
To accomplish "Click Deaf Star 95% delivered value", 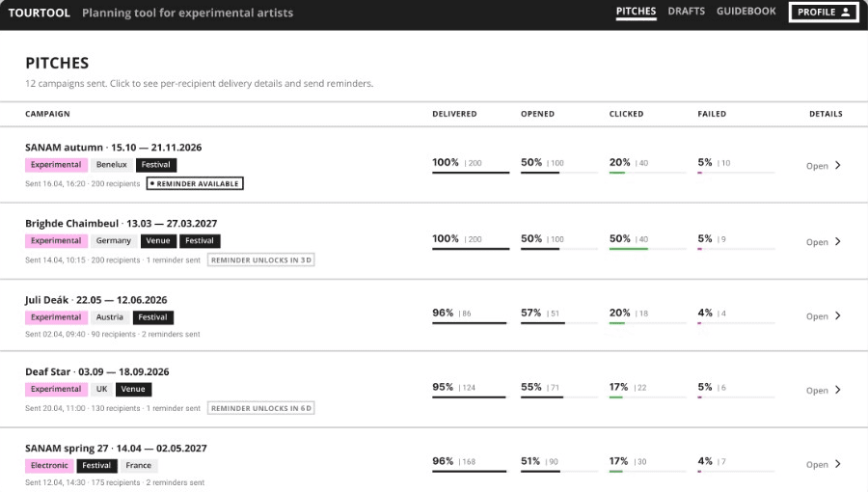I will [x=443, y=387].
